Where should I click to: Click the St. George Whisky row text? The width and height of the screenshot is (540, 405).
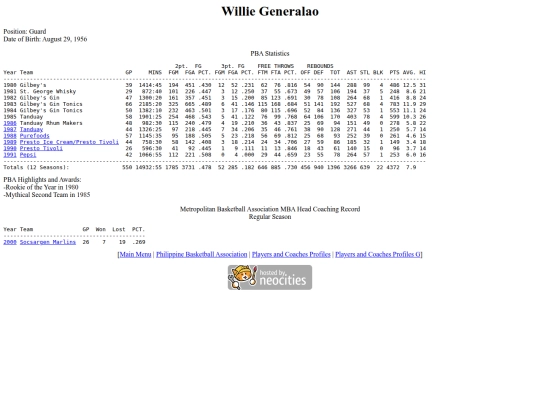48,91
